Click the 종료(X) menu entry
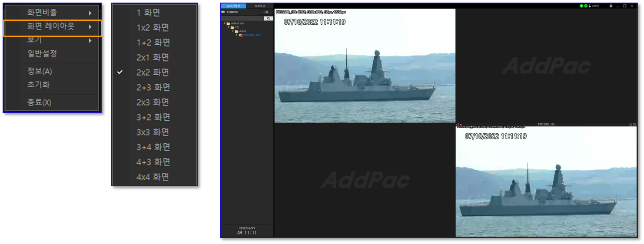The height and width of the screenshot is (244, 644). tap(39, 103)
